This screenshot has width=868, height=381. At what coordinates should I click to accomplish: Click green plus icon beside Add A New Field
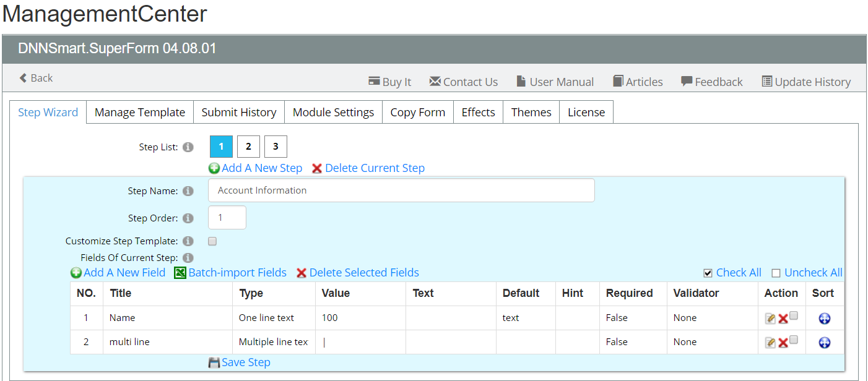point(76,273)
